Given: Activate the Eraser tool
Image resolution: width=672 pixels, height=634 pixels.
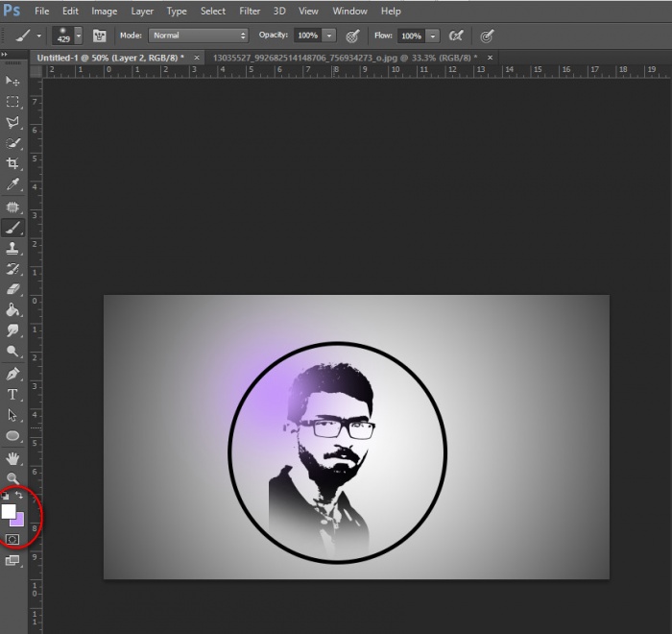Looking at the screenshot, I should [x=13, y=289].
